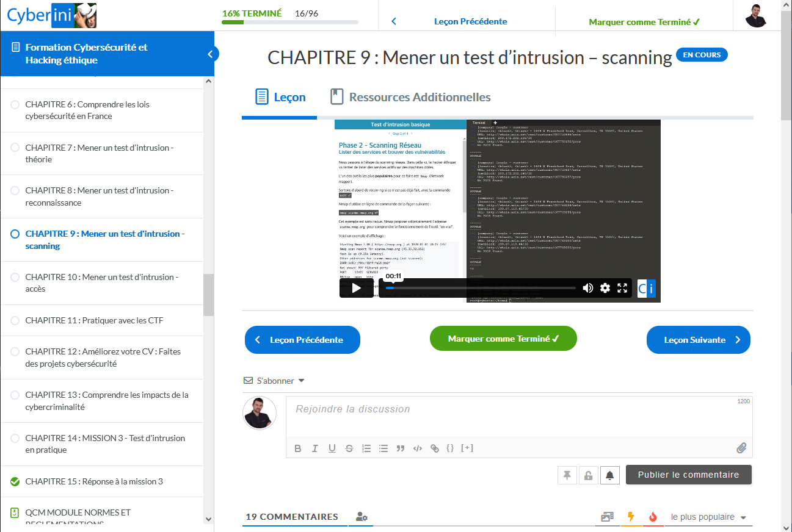
Task: Click the green Marquer comme Terminé button
Action: [x=503, y=339]
